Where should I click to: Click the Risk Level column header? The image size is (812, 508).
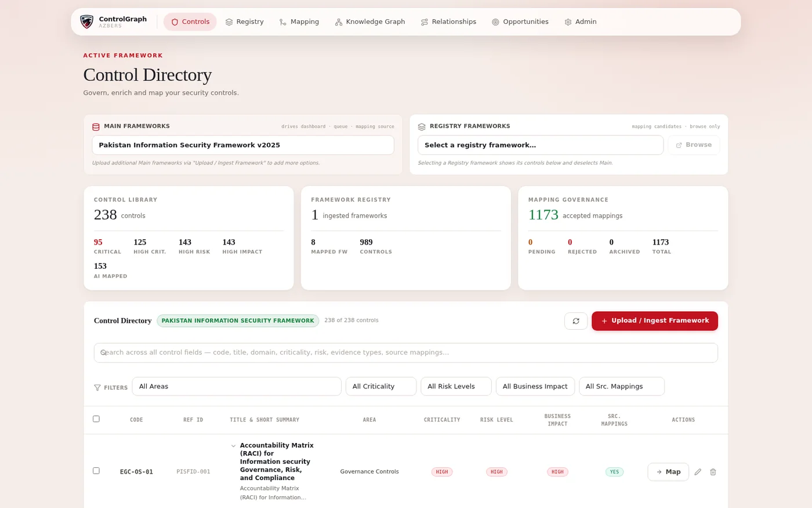click(x=496, y=420)
